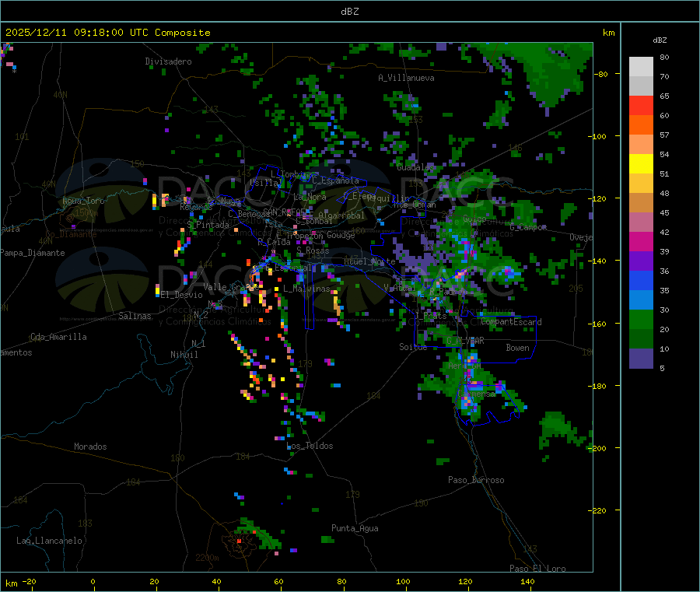Click the 'S_Rosas' map label
This screenshot has width=700, height=592.
coord(313,250)
